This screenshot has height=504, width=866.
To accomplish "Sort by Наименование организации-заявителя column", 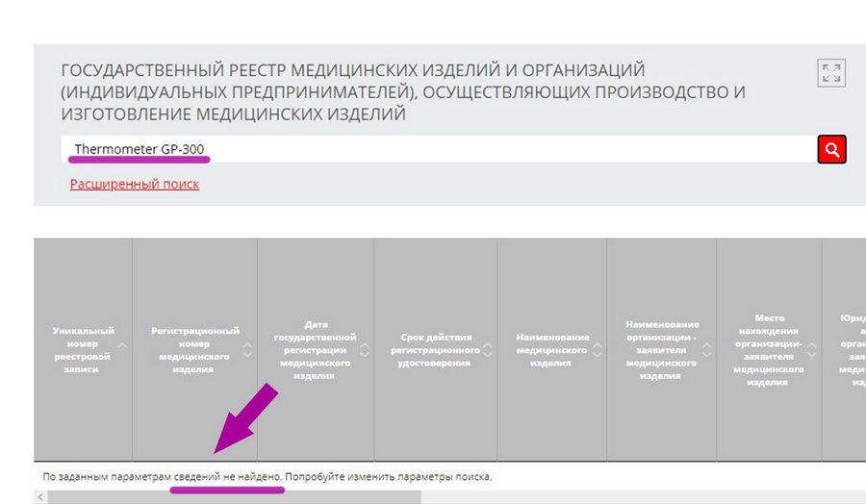I will [707, 349].
